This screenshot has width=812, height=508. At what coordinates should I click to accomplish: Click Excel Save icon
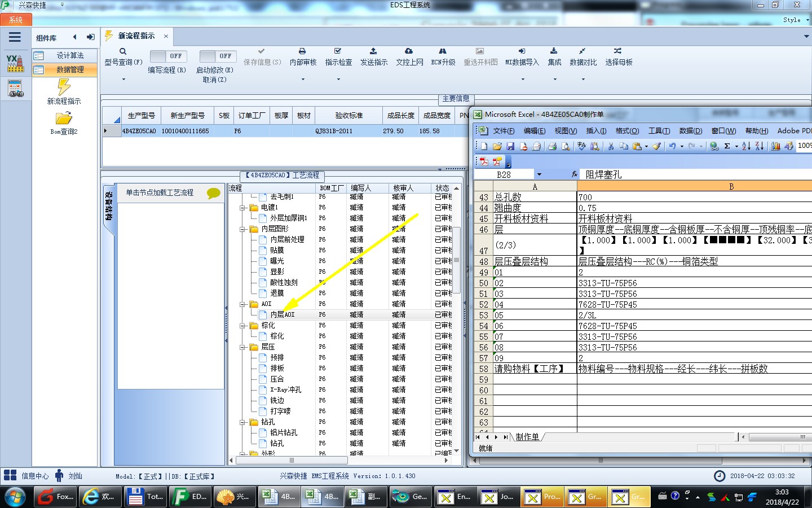tap(510, 146)
